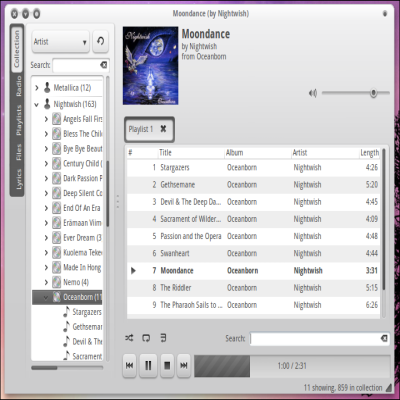Click the Deep Silent Complete album icon

click(x=57, y=193)
